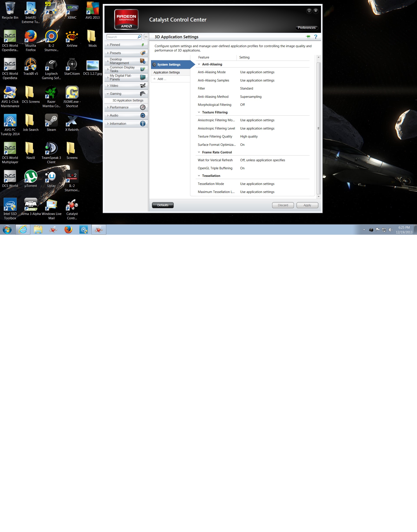Viewport: 417px width, 532px height.
Task: Collapse the Gaming section
Action: 108,93
